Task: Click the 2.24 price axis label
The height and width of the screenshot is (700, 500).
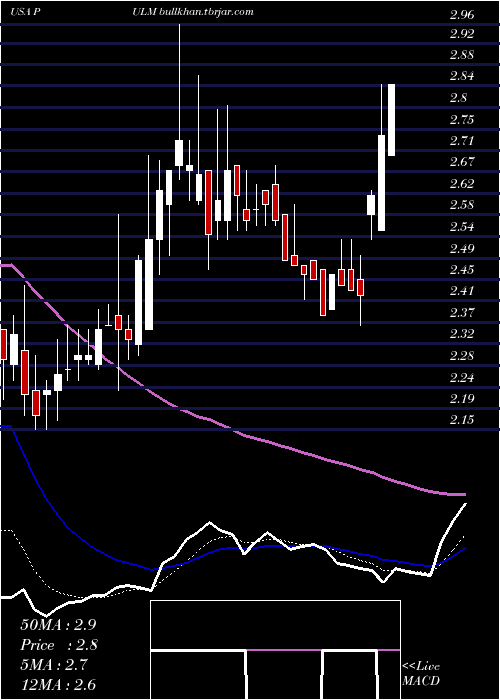Action: (462, 378)
